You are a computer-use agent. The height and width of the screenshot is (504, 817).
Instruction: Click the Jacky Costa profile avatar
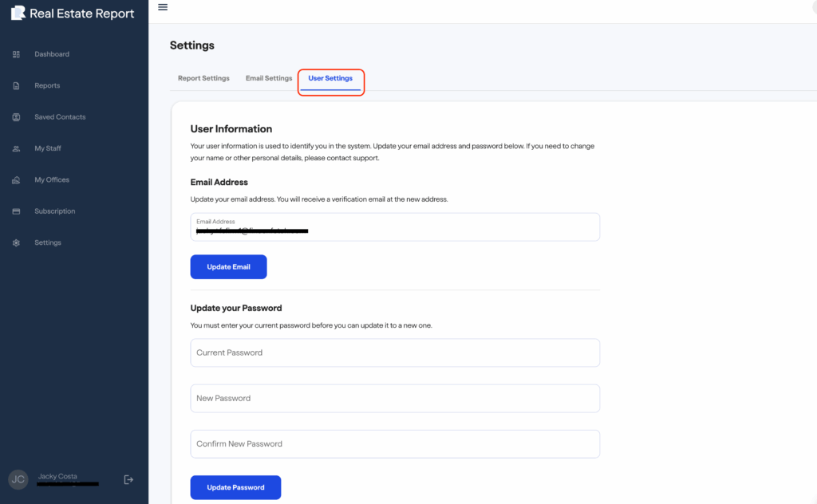(x=18, y=478)
